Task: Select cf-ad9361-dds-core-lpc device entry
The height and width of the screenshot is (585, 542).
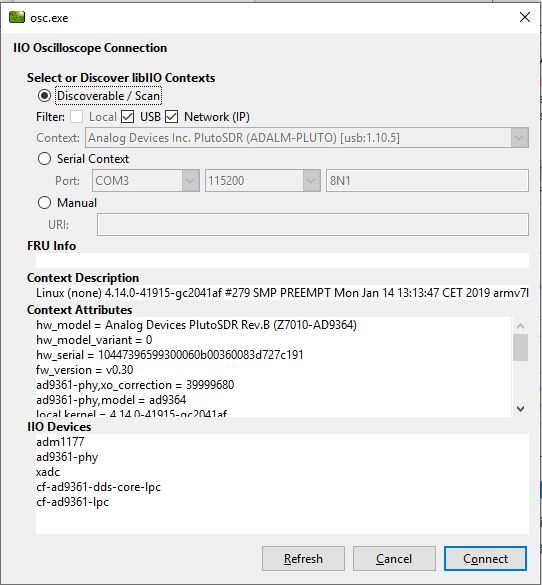Action: [98, 487]
